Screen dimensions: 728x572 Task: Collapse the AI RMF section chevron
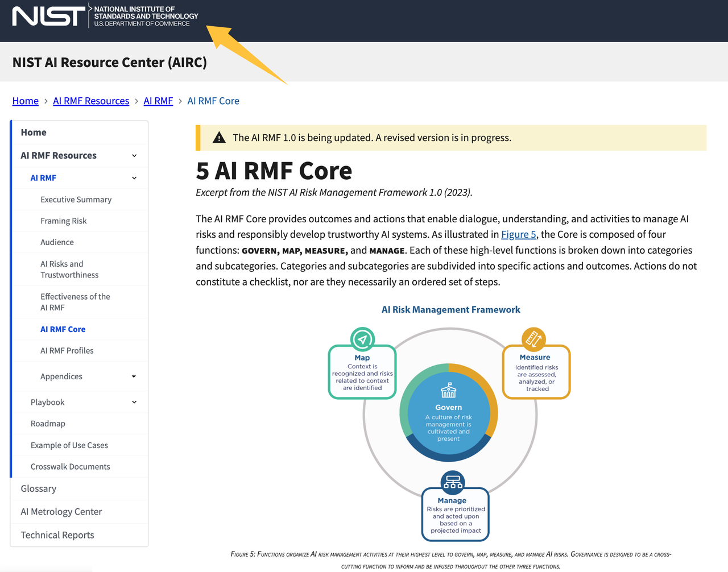(x=134, y=178)
